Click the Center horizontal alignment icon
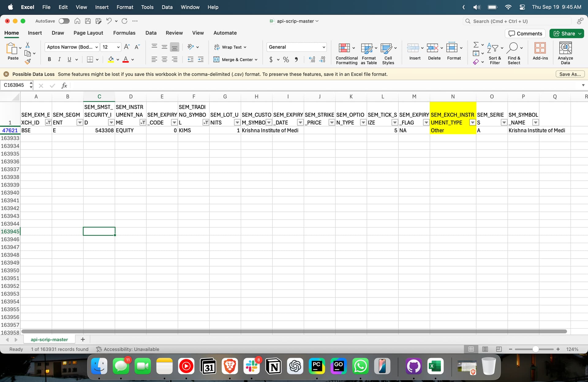Image resolution: width=588 pixels, height=382 pixels. tap(164, 59)
